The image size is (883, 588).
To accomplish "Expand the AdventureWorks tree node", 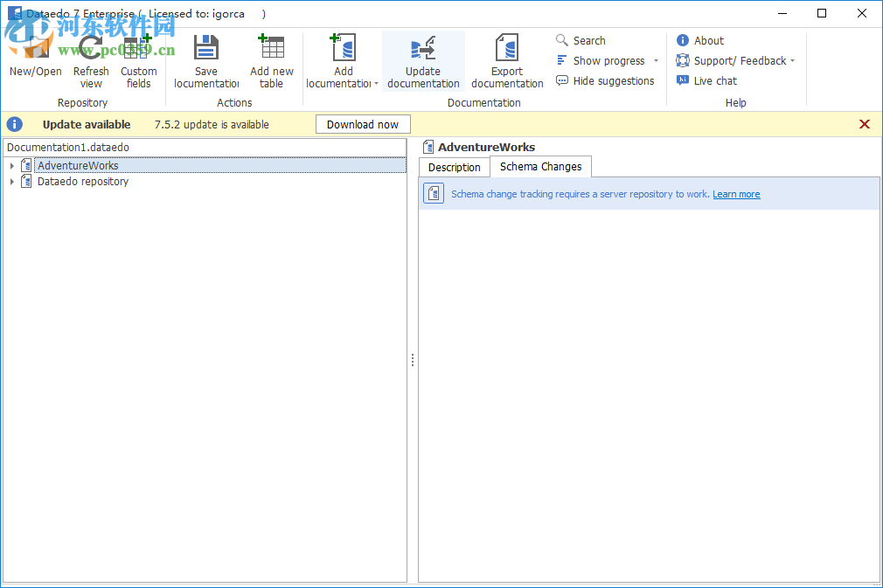I will [x=12, y=166].
